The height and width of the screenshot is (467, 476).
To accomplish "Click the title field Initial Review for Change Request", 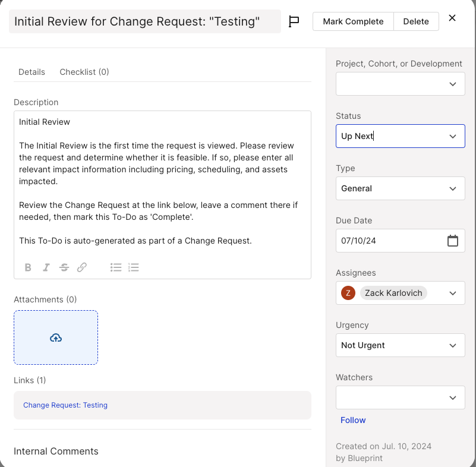I will [145, 21].
